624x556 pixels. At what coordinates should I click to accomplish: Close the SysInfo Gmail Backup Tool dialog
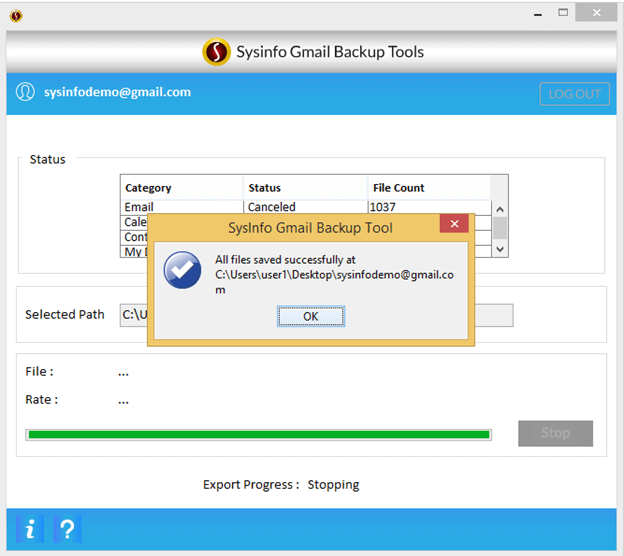pos(454,224)
